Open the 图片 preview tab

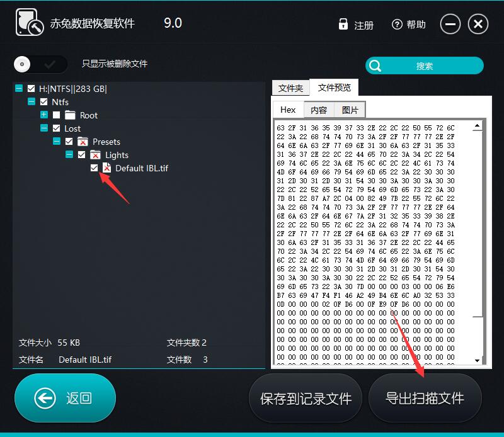coord(350,109)
